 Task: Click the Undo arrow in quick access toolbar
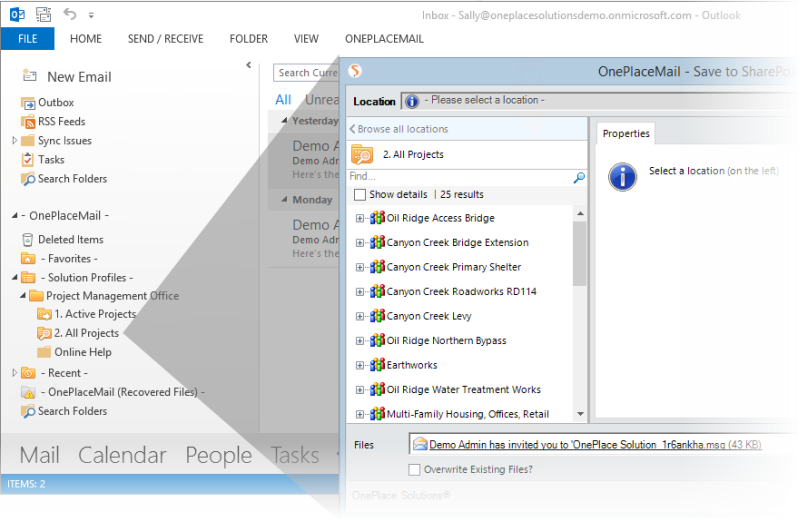pyautogui.click(x=70, y=14)
